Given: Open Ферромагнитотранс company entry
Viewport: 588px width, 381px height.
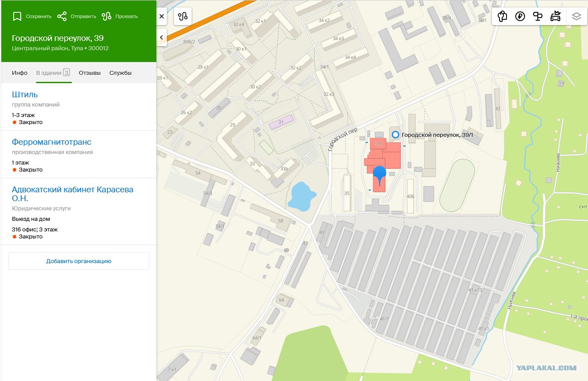Looking at the screenshot, I should click(x=52, y=142).
